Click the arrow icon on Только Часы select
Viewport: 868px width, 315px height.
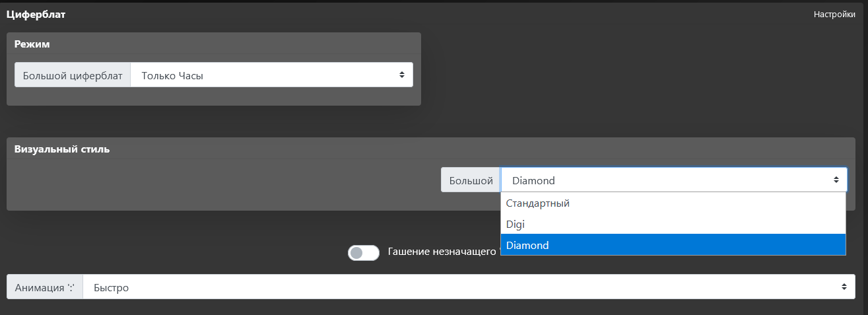click(x=401, y=75)
